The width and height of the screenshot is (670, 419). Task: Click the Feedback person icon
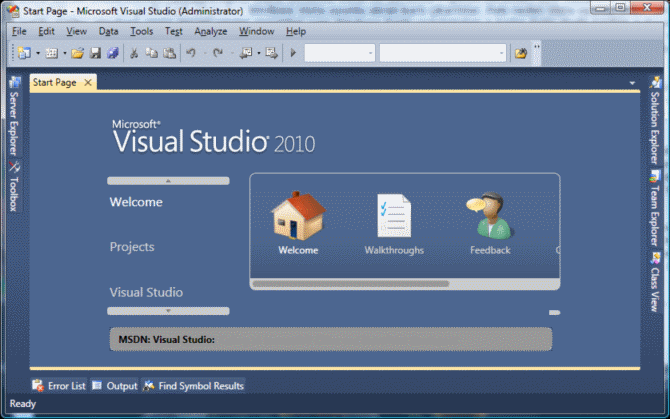(490, 216)
